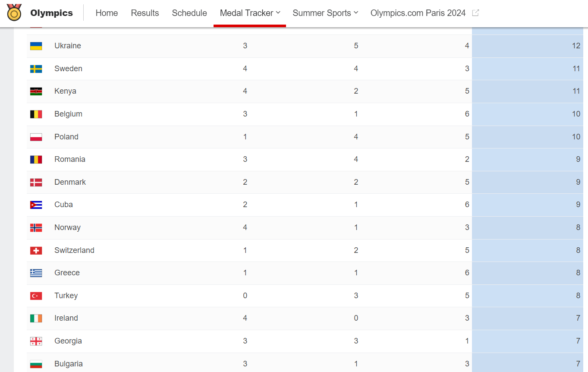Click Norway's gold medal count 4
Screen dimensions: 588x372
(x=245, y=227)
